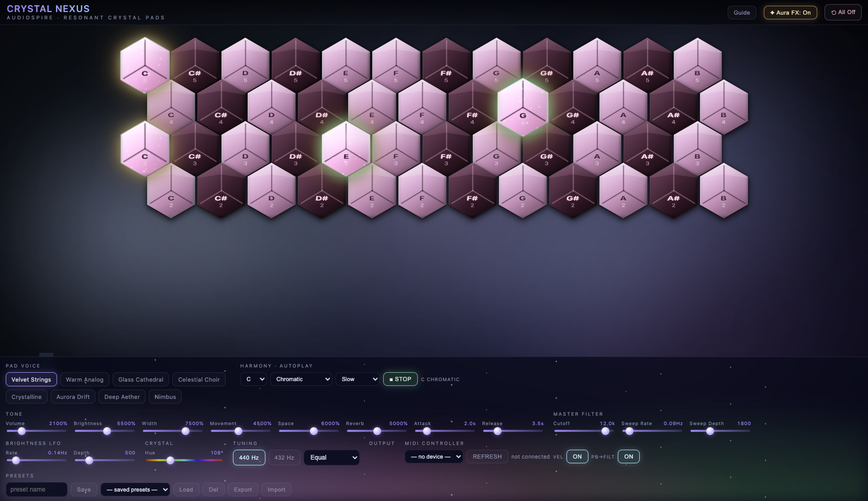Click the preset name field
The height and width of the screenshot is (501, 868).
tap(37, 489)
